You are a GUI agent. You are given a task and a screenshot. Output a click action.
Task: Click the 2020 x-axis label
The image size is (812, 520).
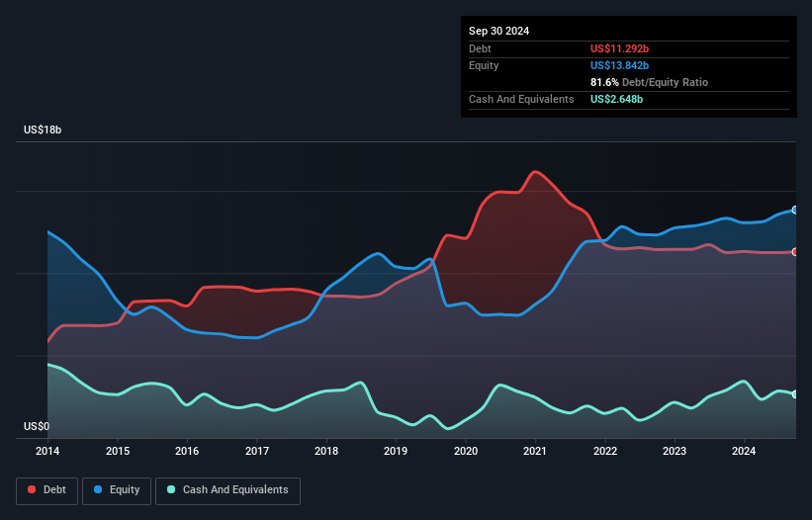[x=466, y=451]
